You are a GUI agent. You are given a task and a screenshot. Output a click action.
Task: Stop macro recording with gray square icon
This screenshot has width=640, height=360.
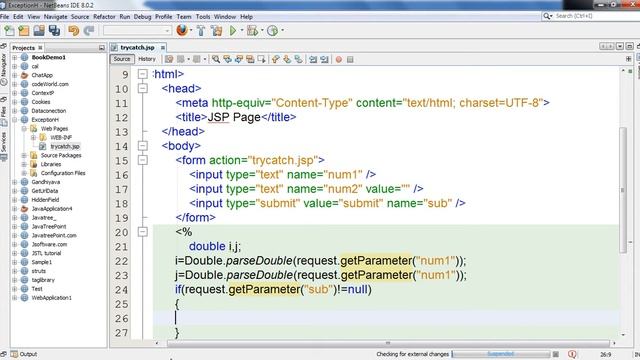click(x=350, y=60)
